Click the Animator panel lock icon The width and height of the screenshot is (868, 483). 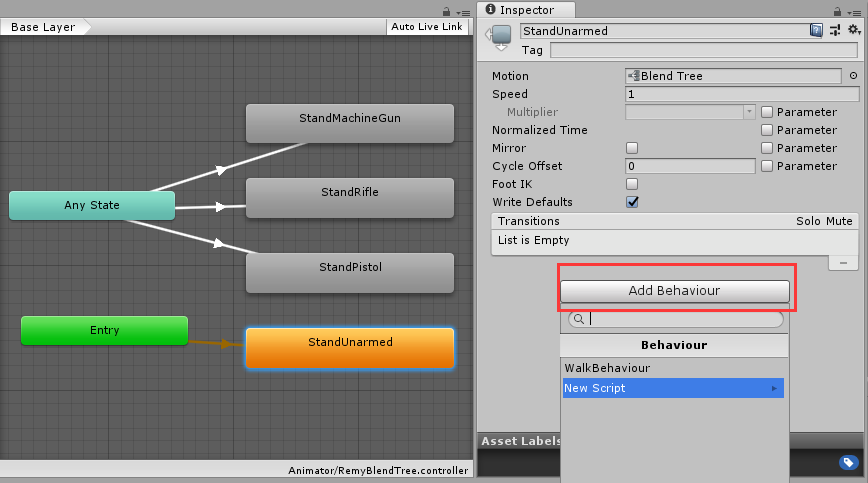click(x=446, y=12)
